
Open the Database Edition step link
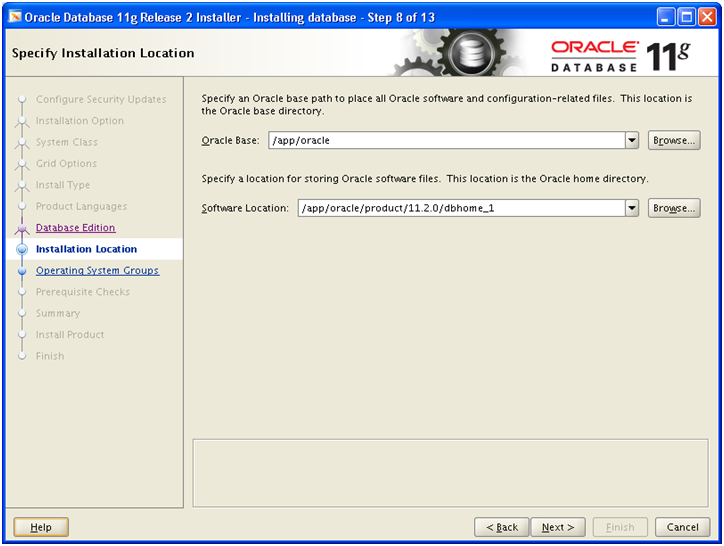[76, 228]
